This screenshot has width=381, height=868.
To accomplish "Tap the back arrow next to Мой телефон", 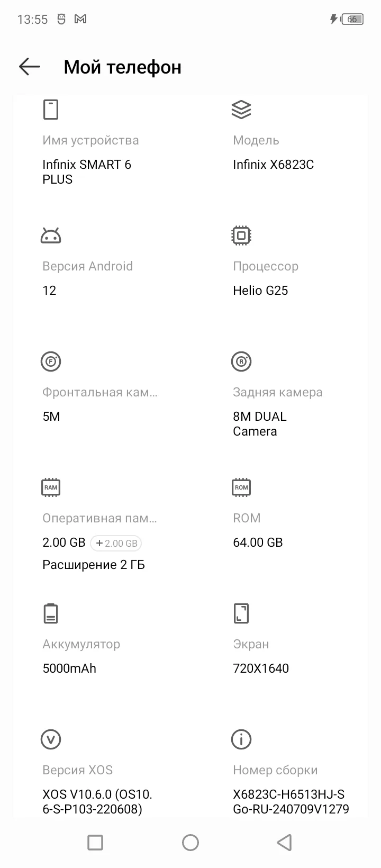I will pyautogui.click(x=30, y=67).
